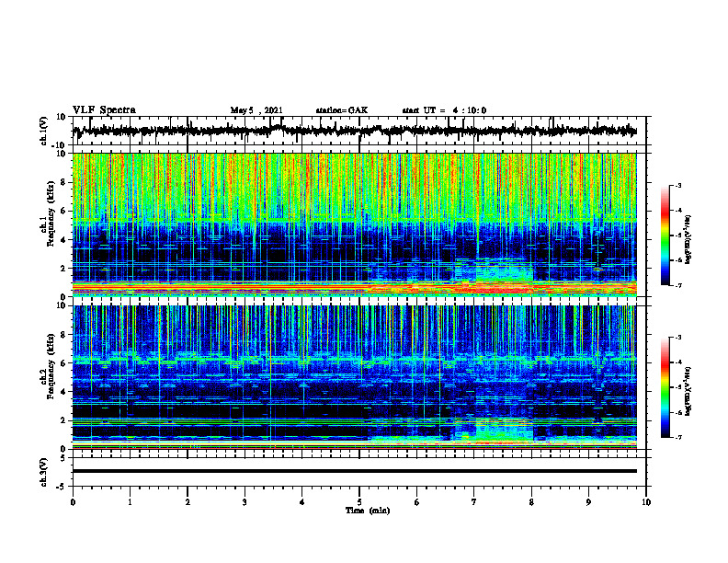Click the "4" tick on ch.2 frequency axis
The height and width of the screenshot is (563, 728).
[x=64, y=392]
